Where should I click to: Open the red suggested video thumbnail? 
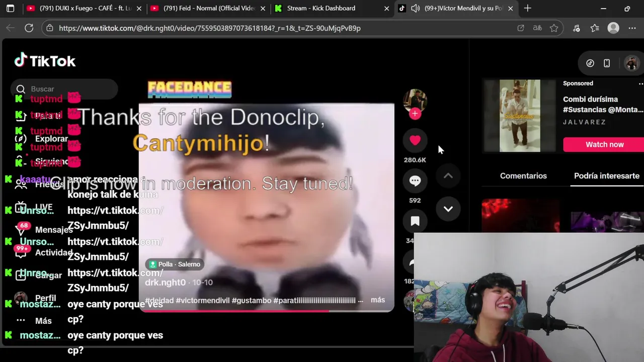pyautogui.click(x=521, y=216)
